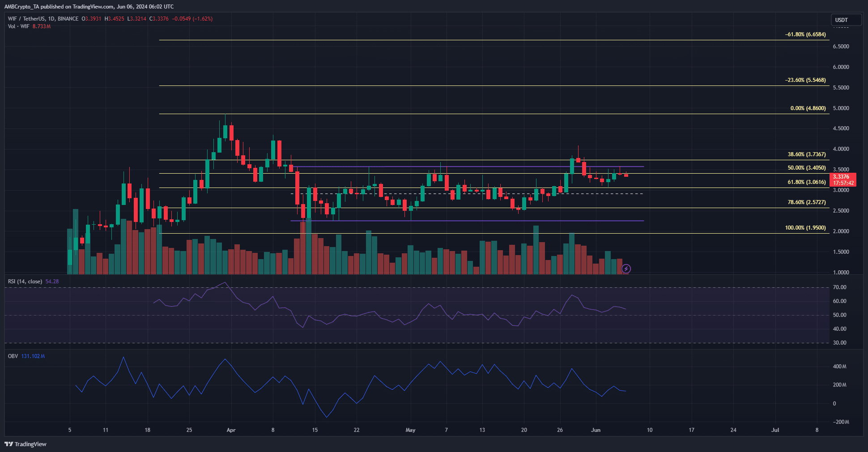Click the 'Jul' date on time axis
The height and width of the screenshot is (452, 868).
[775, 430]
